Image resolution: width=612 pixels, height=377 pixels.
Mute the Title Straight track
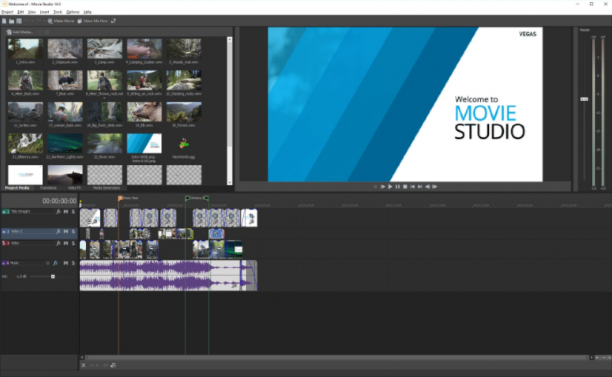tap(66, 212)
